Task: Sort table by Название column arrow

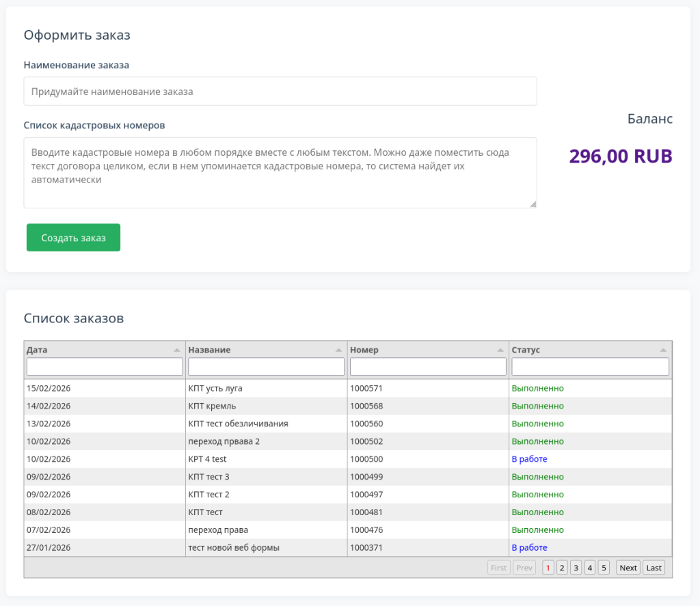Action: point(338,350)
